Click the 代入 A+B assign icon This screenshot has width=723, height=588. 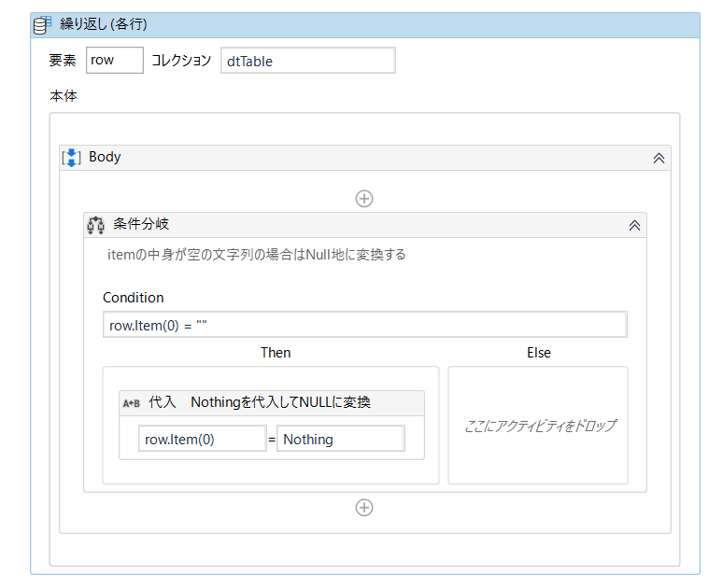[132, 403]
